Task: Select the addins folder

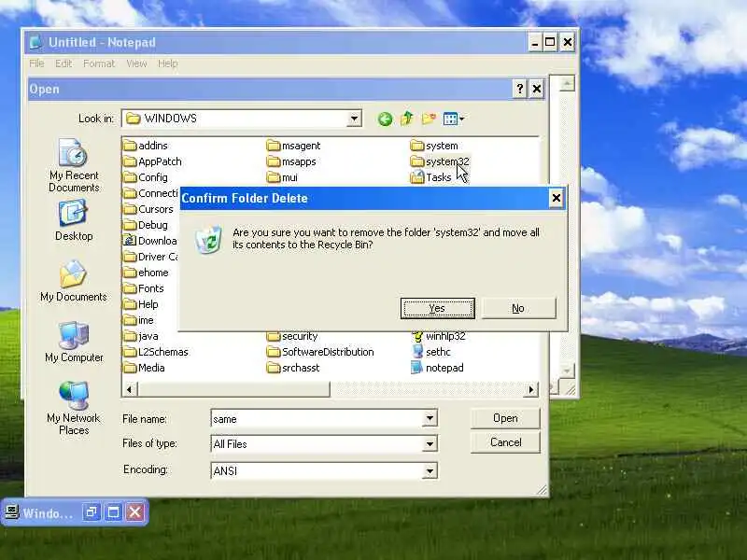Action: 146,146
